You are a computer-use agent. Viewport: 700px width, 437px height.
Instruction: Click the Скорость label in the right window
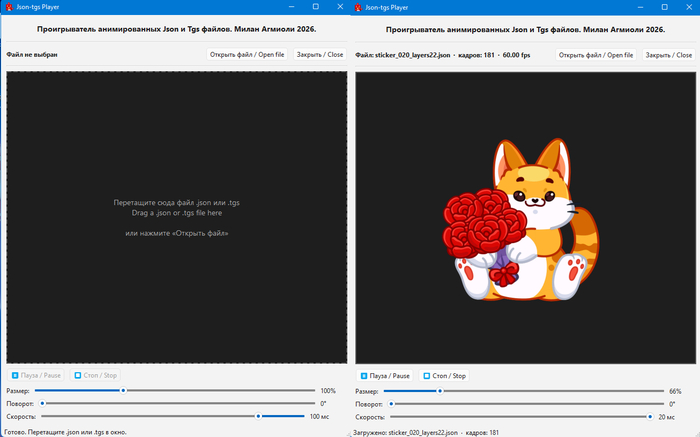[x=370, y=417]
